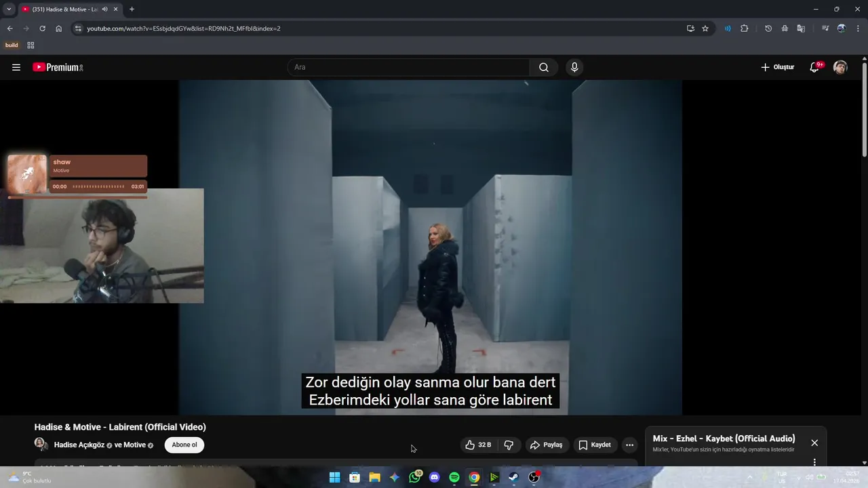Subscribe using Abone ol button
Screen dimensions: 868x488
[184, 445]
